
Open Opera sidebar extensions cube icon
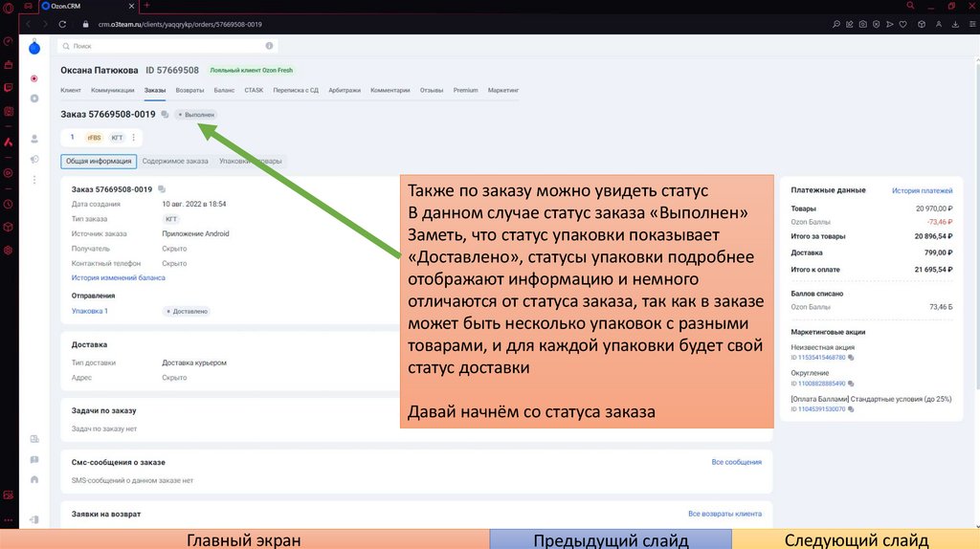pos(9,227)
